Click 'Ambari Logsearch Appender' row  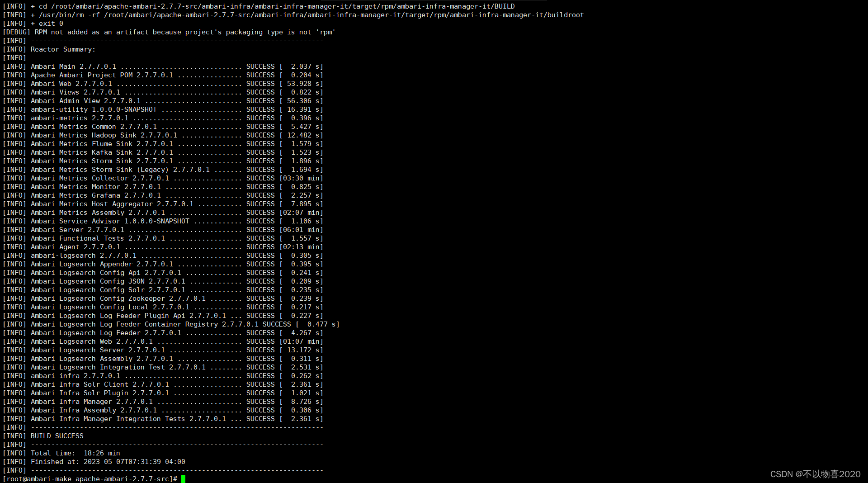[x=163, y=264]
